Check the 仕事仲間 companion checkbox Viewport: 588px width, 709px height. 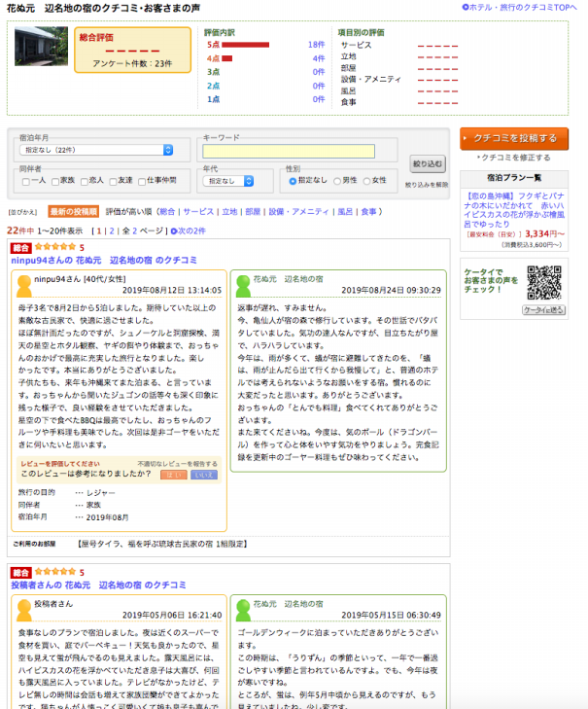(x=142, y=181)
